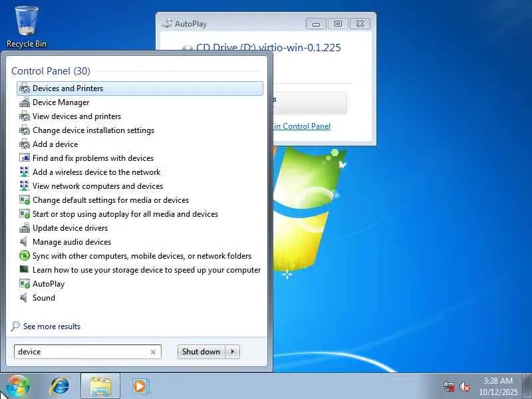Select Change device installation settings text

tap(94, 130)
